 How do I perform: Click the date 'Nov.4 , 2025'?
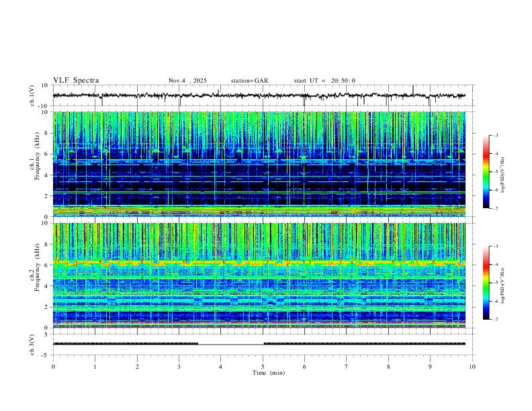point(187,81)
